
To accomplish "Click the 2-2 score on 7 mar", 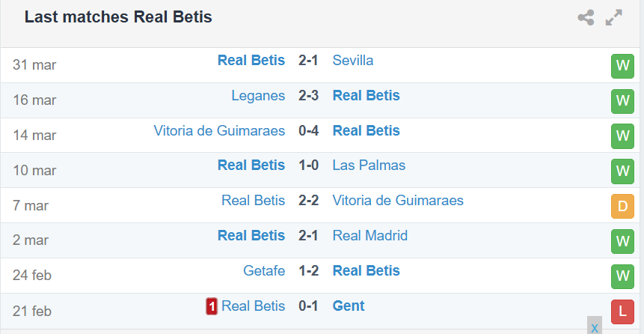I will (308, 201).
